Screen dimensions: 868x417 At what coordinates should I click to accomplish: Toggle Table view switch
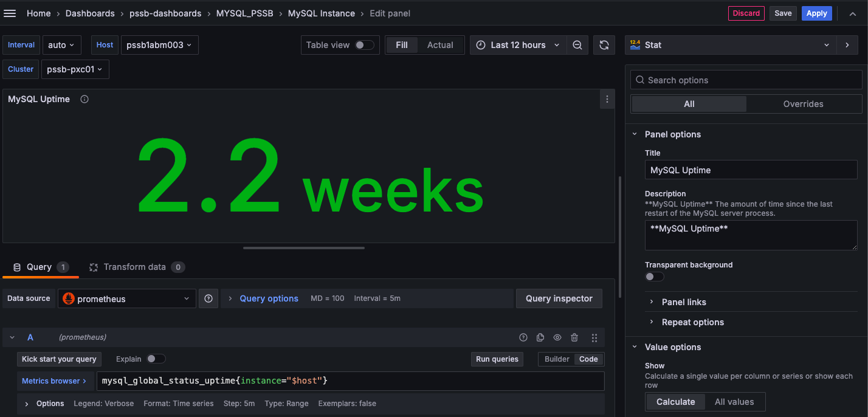tap(365, 45)
